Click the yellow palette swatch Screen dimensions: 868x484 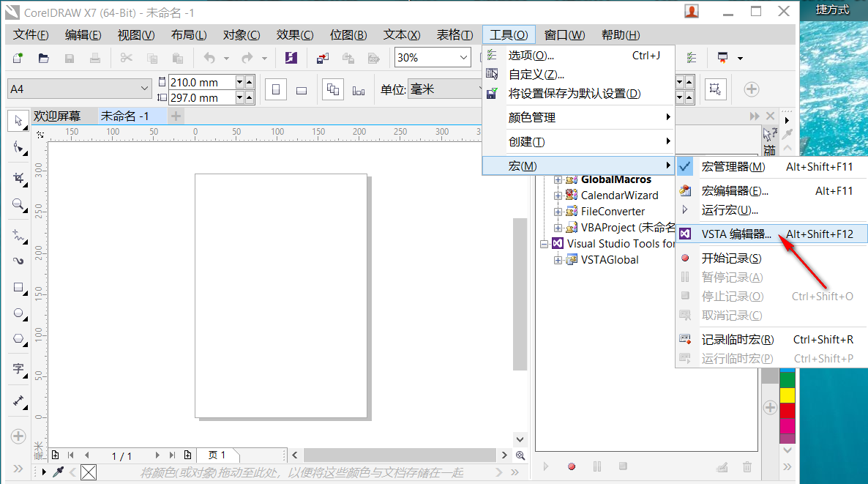(x=787, y=395)
